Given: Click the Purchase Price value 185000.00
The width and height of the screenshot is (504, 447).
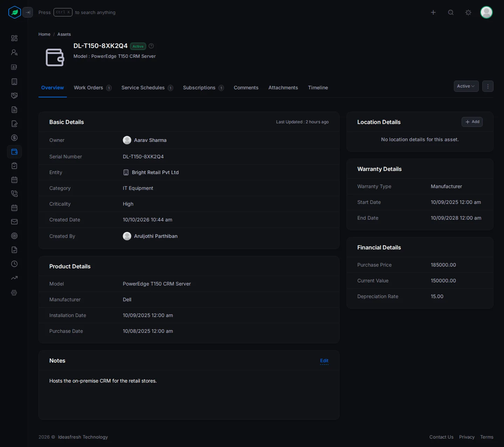Looking at the screenshot, I should pos(443,265).
